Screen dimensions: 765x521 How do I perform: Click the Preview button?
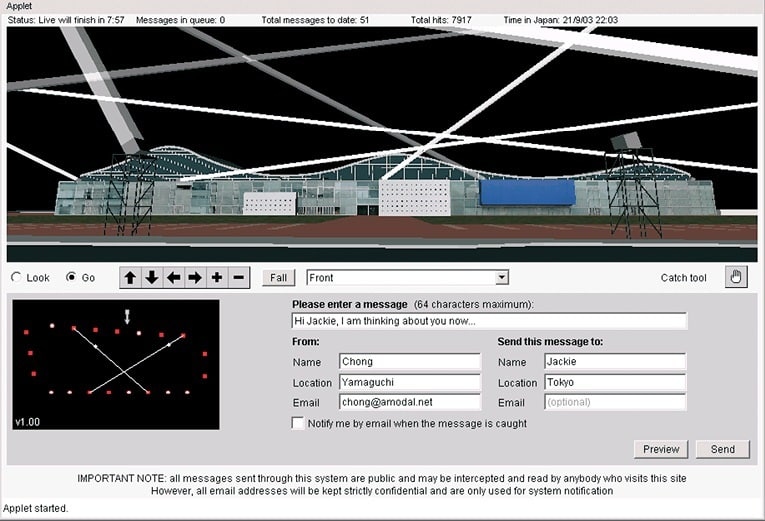point(661,449)
